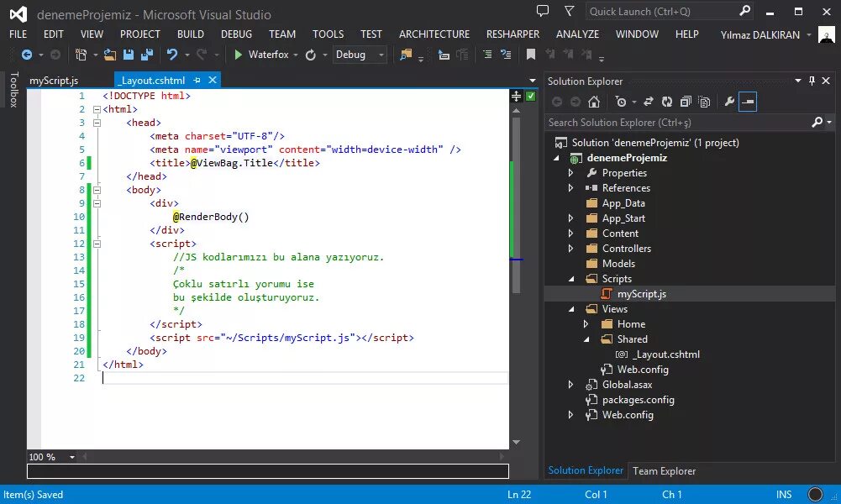Open the open documents list dropdown
Viewport: 841px width, 504px height.
[x=533, y=81]
